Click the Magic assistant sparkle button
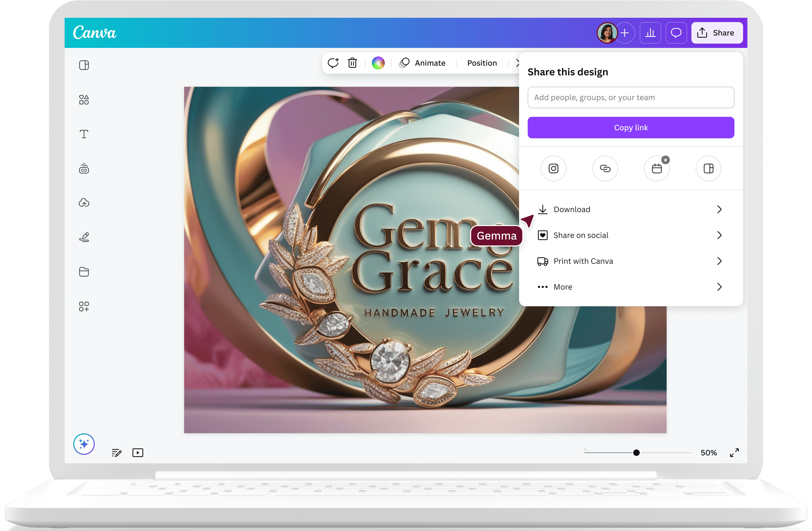This screenshot has height=531, width=812. (84, 444)
